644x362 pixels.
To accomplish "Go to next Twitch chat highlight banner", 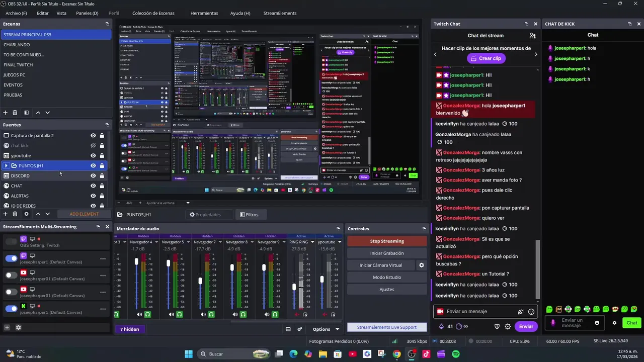I will (536, 54).
